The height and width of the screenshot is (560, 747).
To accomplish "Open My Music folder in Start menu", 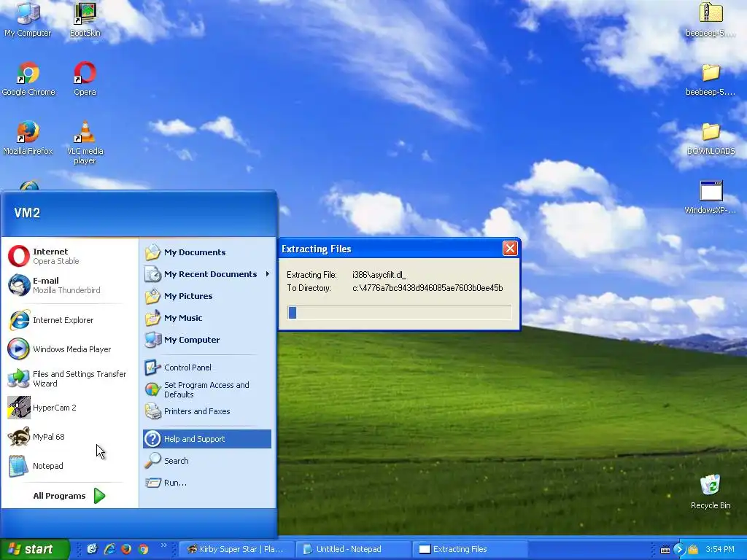I will 207,318.
